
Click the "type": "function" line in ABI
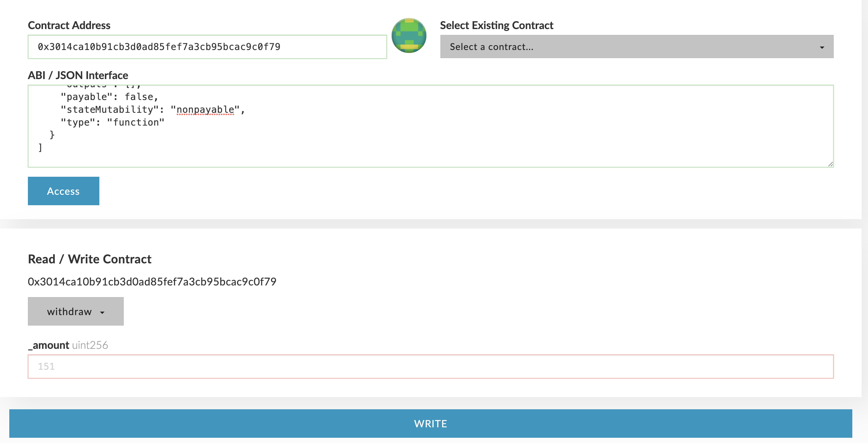[x=112, y=122]
